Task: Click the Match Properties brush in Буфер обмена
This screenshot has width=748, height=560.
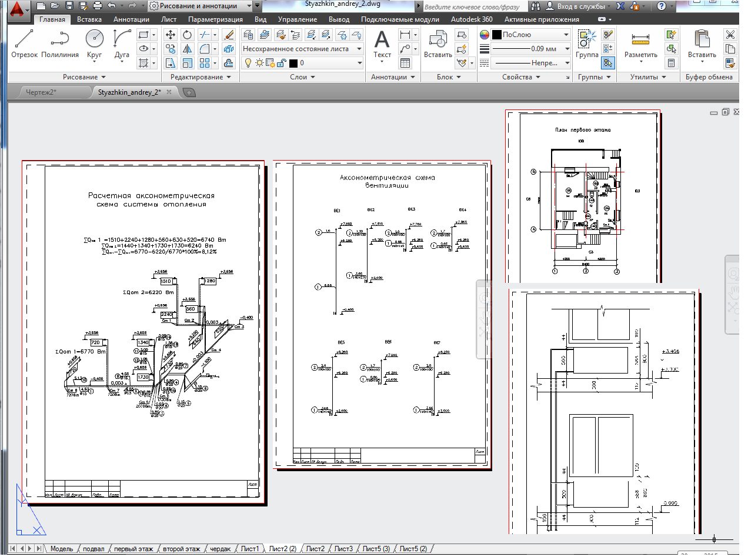Action: click(730, 63)
